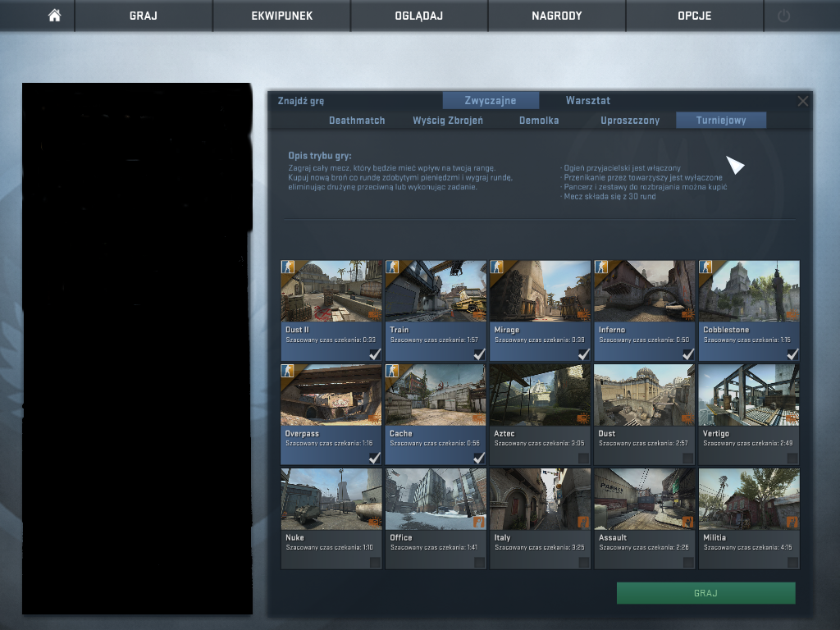Click the Italy map thumbnail

tap(540, 499)
